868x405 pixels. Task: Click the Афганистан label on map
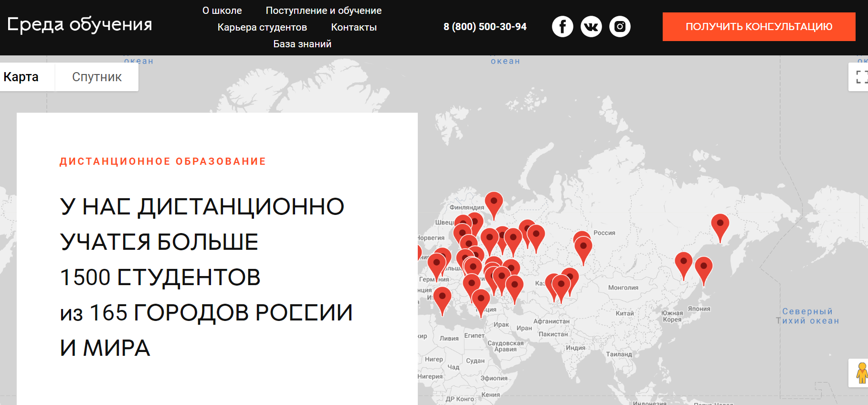[x=551, y=321]
